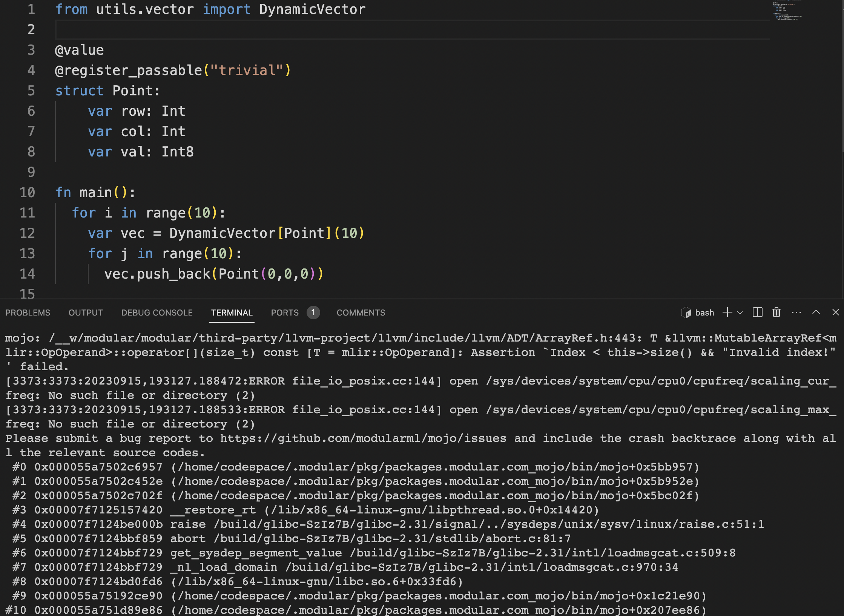Click the TERMINAL tab
This screenshot has height=616, width=844.
coord(232,313)
